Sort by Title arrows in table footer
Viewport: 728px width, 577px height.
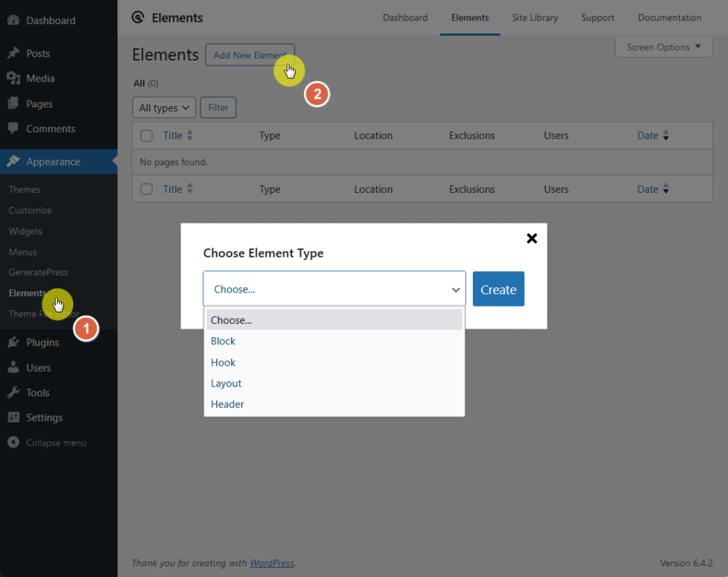[190, 189]
